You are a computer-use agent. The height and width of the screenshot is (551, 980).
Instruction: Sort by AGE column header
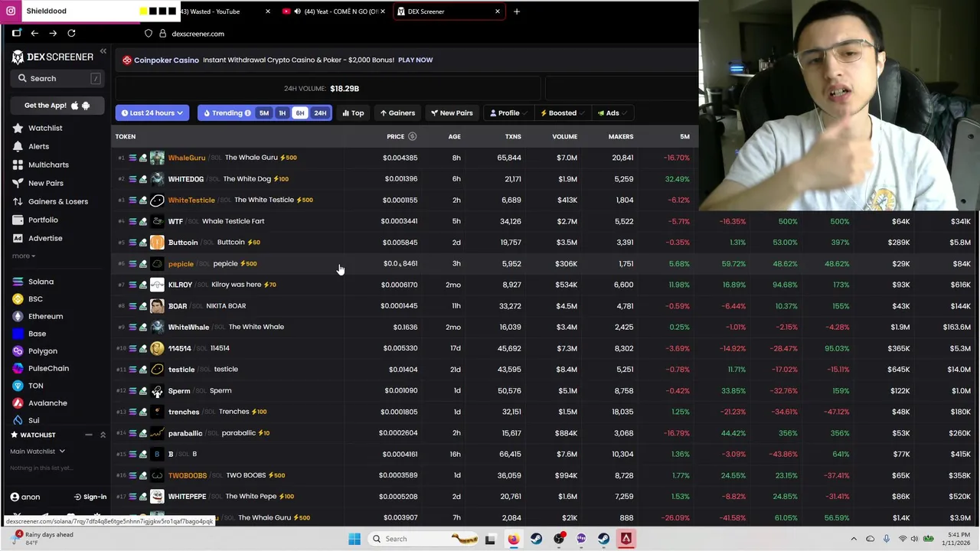point(454,136)
